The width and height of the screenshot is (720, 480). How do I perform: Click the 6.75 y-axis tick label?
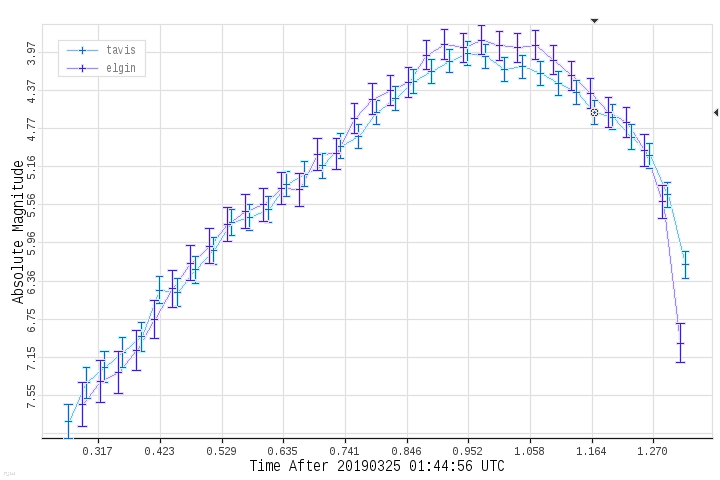point(31,320)
